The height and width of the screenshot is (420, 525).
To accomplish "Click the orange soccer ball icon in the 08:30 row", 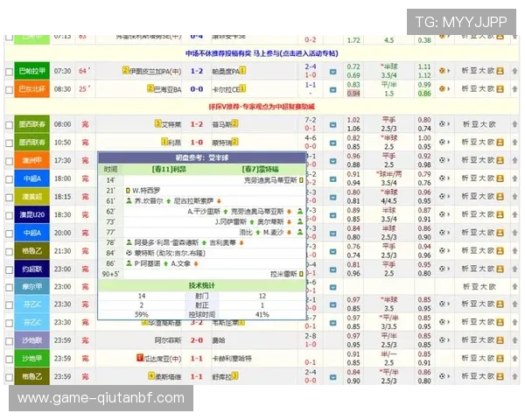I will tap(442, 89).
